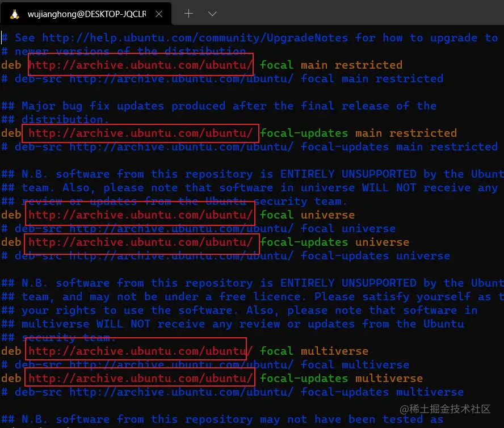This screenshot has width=504, height=428.
Task: Close the wujianghong@DESKTOP-JQCLR tab
Action: (159, 14)
